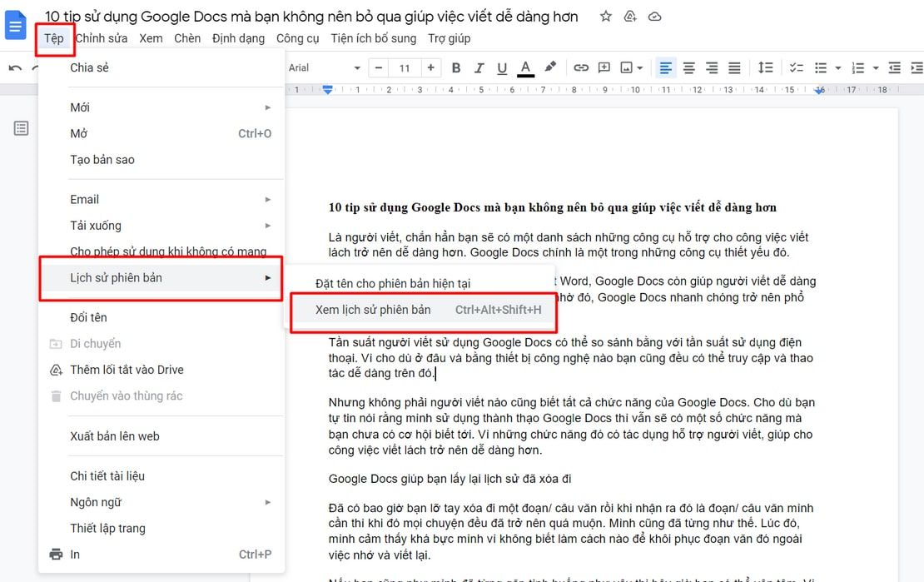Expand the Email submenu

(161, 199)
